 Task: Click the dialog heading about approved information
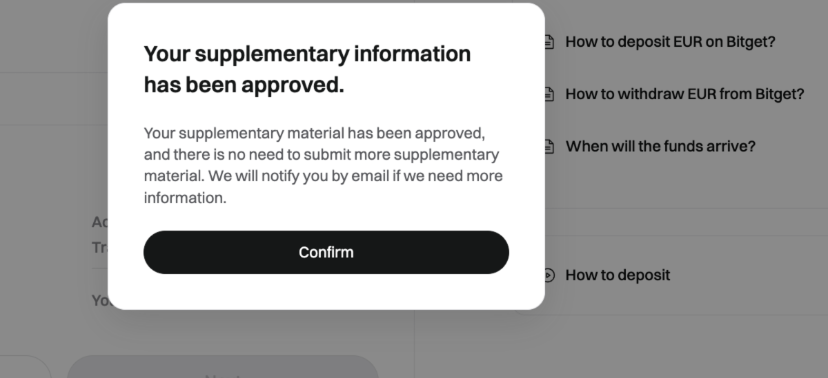(x=307, y=69)
